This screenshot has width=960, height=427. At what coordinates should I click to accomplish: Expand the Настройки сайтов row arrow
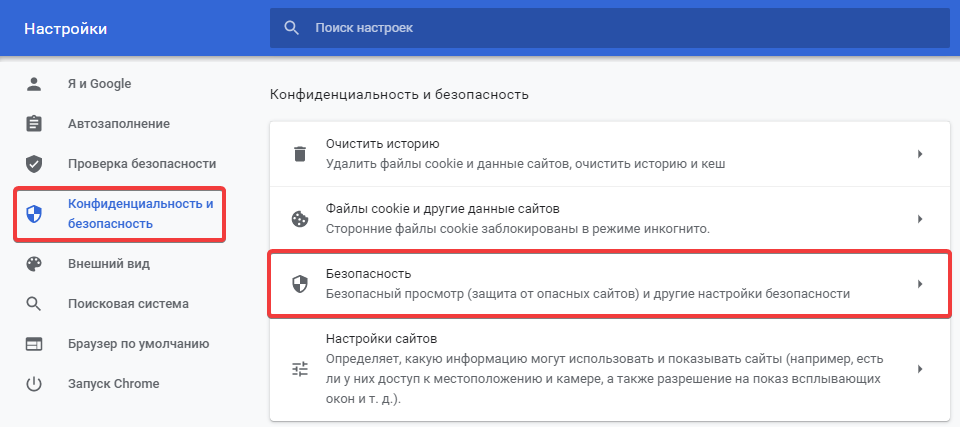click(919, 369)
